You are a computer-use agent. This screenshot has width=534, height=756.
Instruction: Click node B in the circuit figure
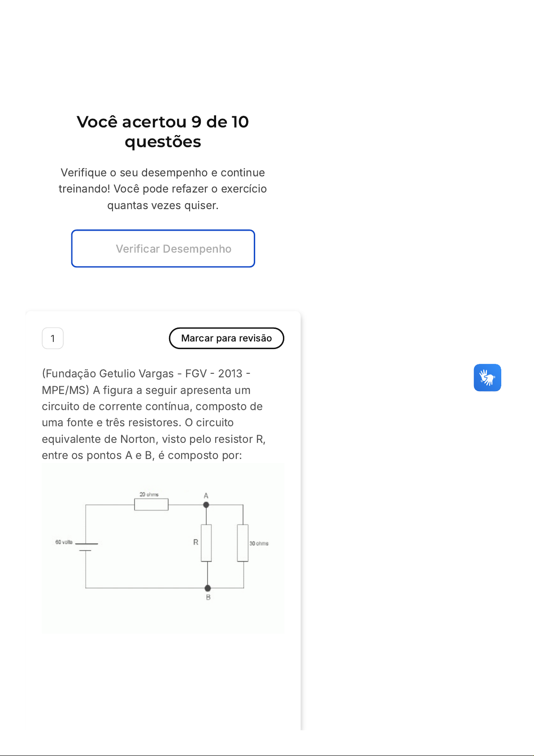point(208,588)
